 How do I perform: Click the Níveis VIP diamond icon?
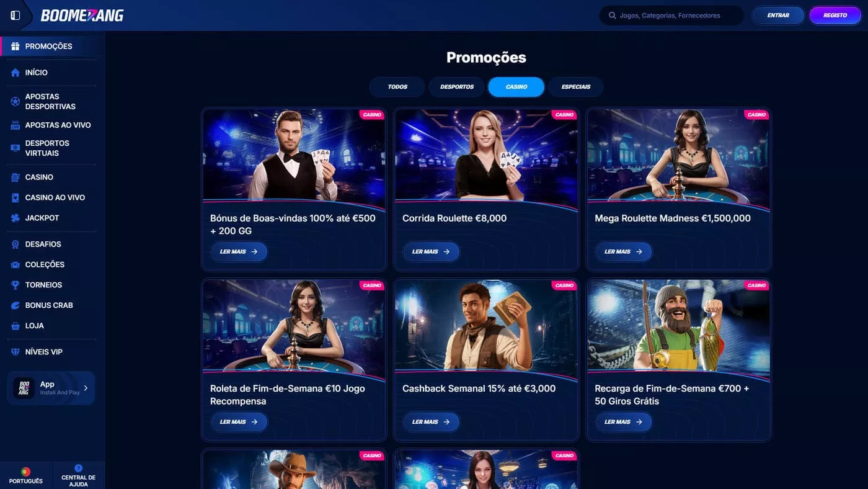15,352
